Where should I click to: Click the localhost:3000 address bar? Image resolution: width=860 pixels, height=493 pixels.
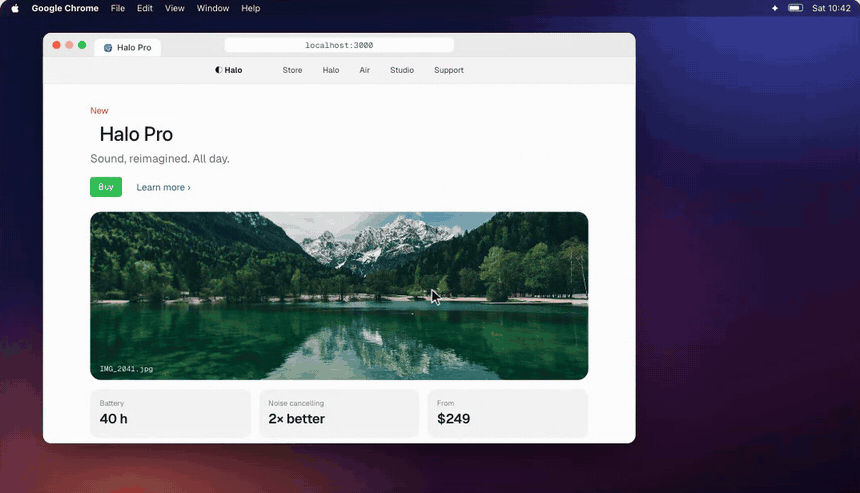pyautogui.click(x=339, y=45)
